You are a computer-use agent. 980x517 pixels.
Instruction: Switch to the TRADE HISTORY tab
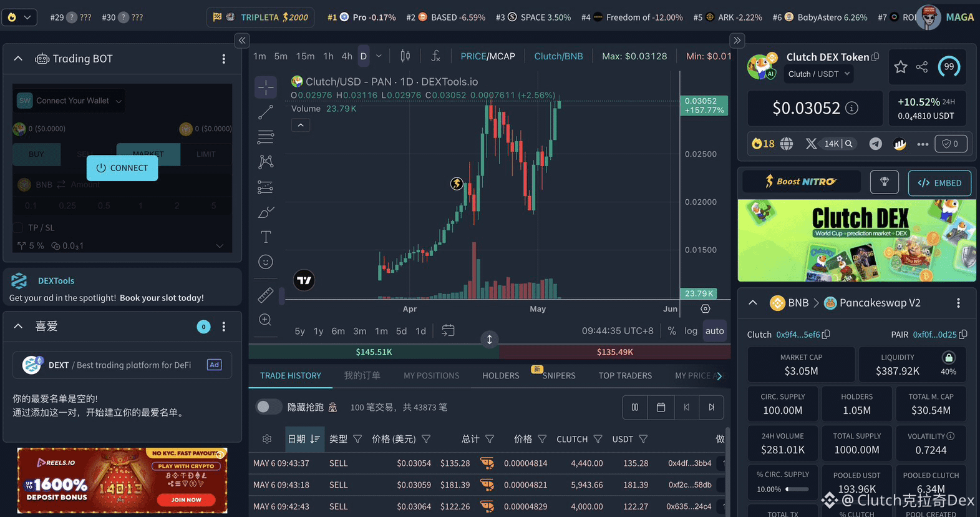[x=291, y=375]
